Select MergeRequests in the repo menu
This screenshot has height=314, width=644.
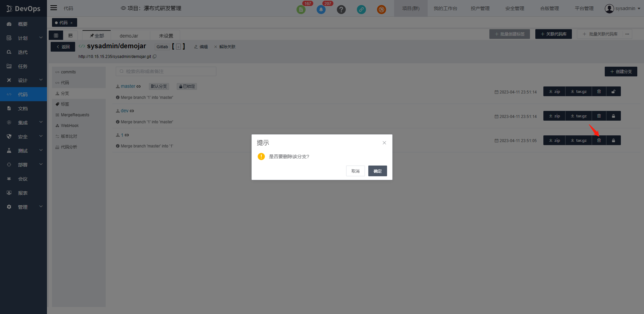(x=75, y=115)
